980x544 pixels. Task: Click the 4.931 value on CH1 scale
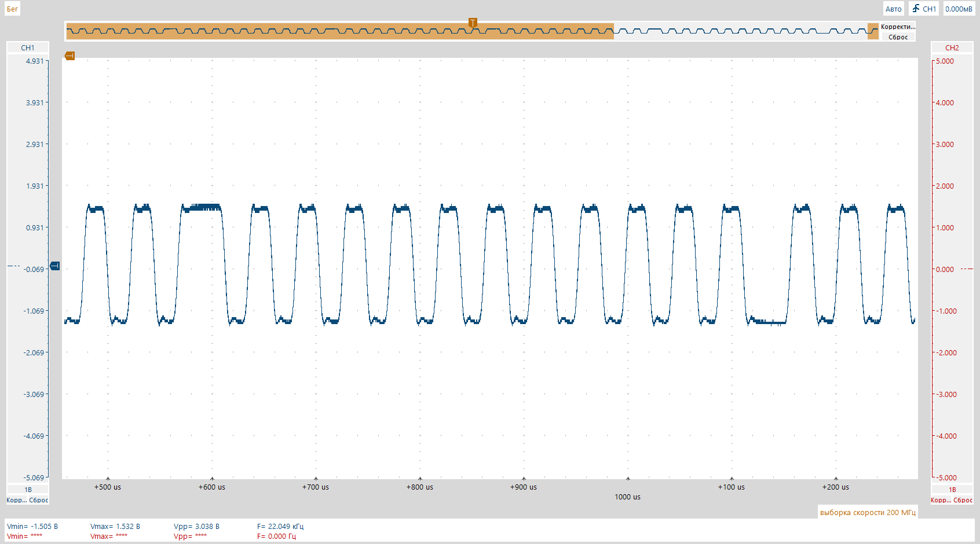[x=35, y=61]
